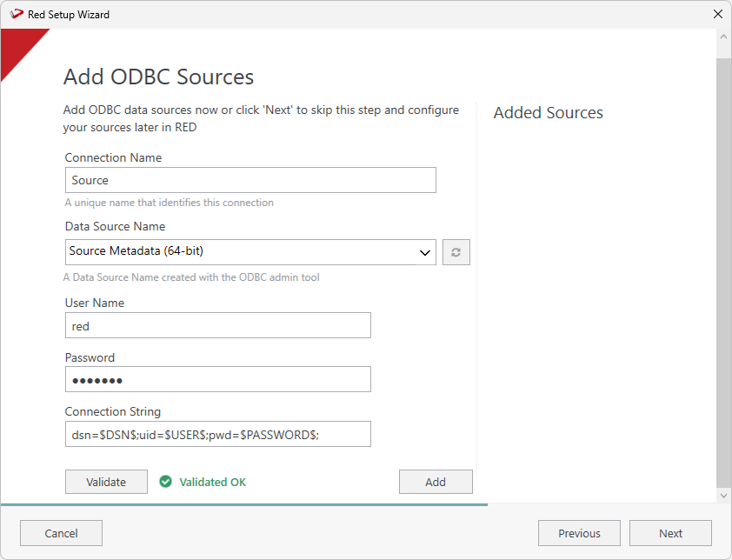732x560 pixels.
Task: Click into the User Name field
Action: click(x=218, y=325)
